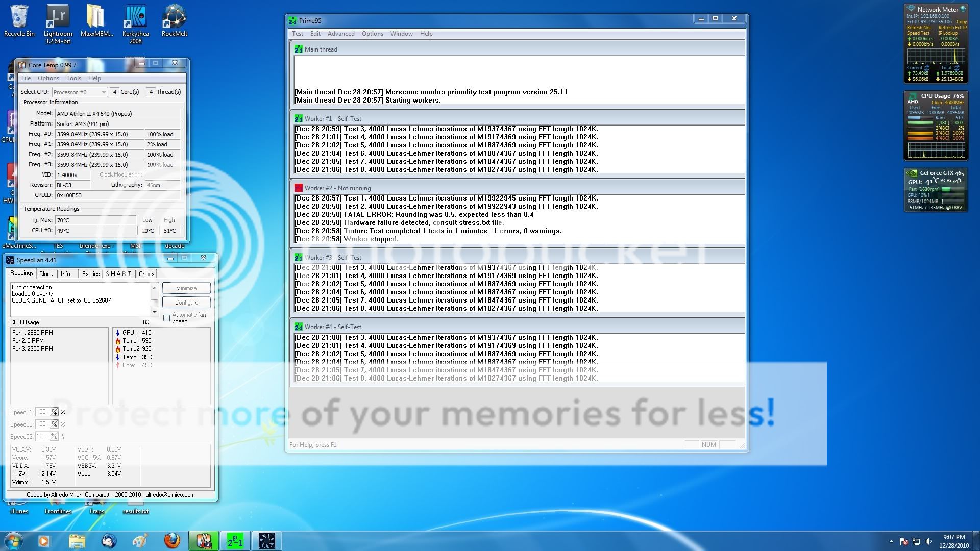980x551 pixels.
Task: Open the Test menu in Prime95
Action: (298, 34)
